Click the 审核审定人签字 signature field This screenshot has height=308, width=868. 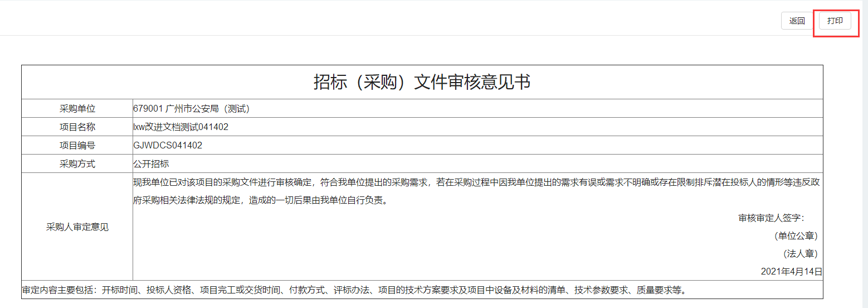pyautogui.click(x=771, y=218)
